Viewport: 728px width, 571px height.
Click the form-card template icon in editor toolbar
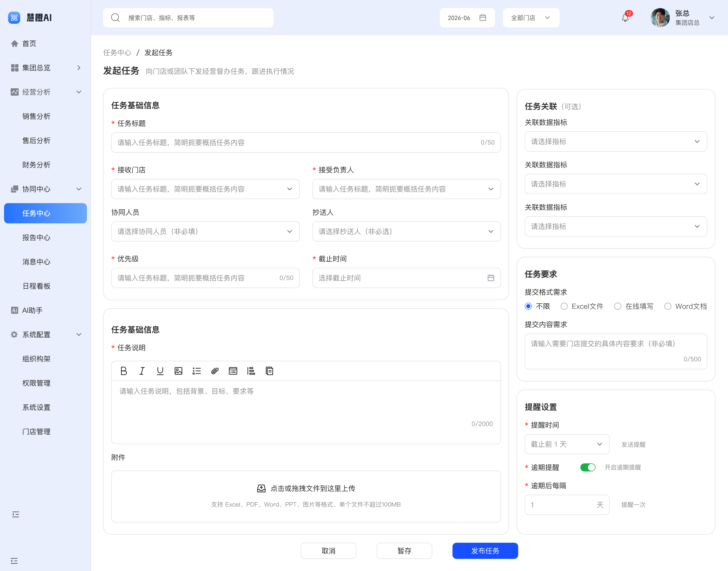coord(233,371)
